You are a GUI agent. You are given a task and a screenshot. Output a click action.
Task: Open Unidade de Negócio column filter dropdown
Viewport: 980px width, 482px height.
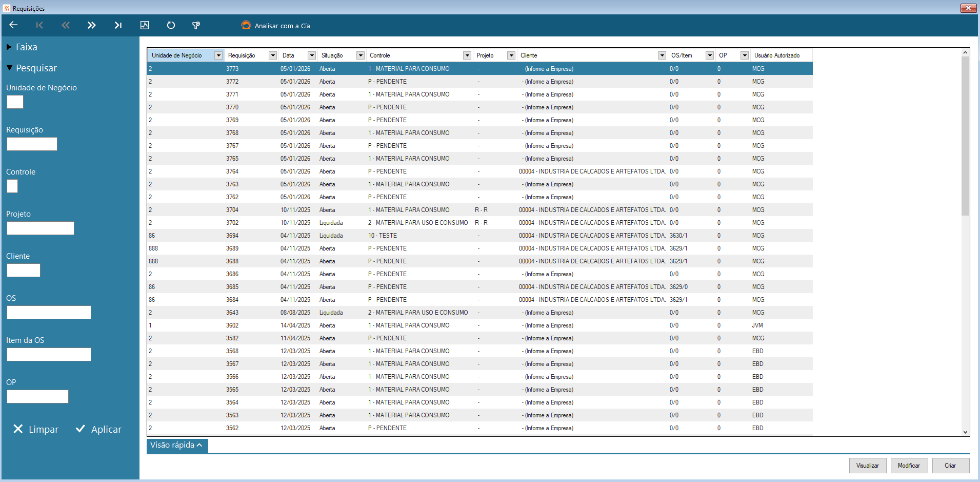tap(218, 55)
